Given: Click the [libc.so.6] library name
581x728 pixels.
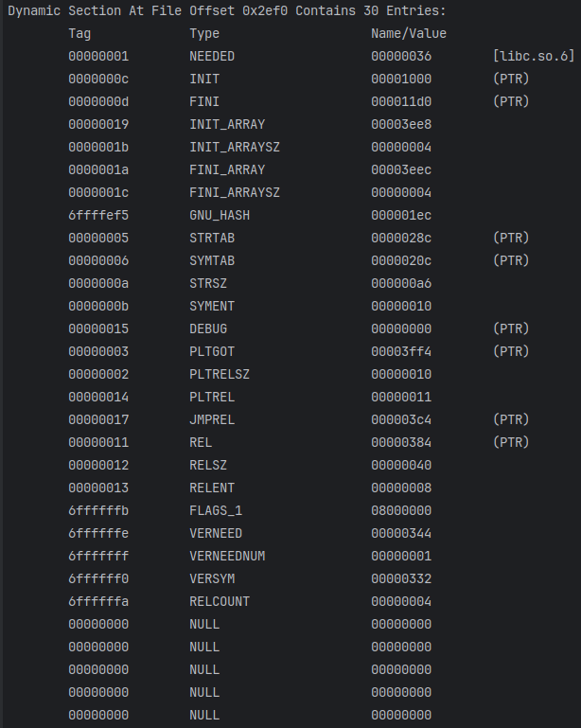Looking at the screenshot, I should 534,56.
